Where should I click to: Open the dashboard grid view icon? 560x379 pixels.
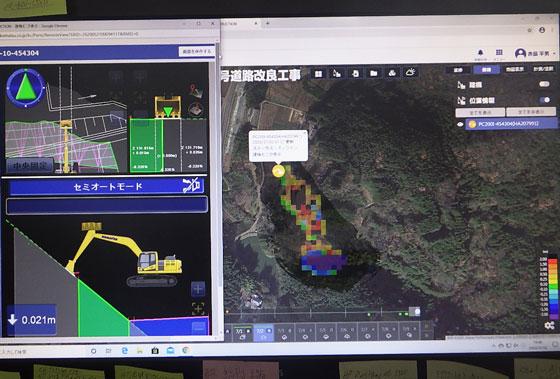click(x=318, y=74)
